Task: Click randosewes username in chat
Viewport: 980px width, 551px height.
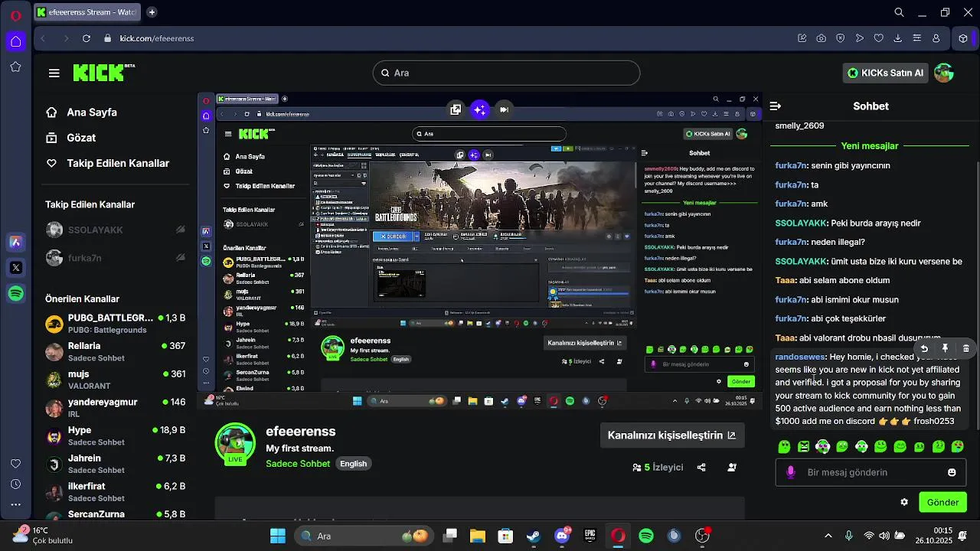Action: coord(799,357)
